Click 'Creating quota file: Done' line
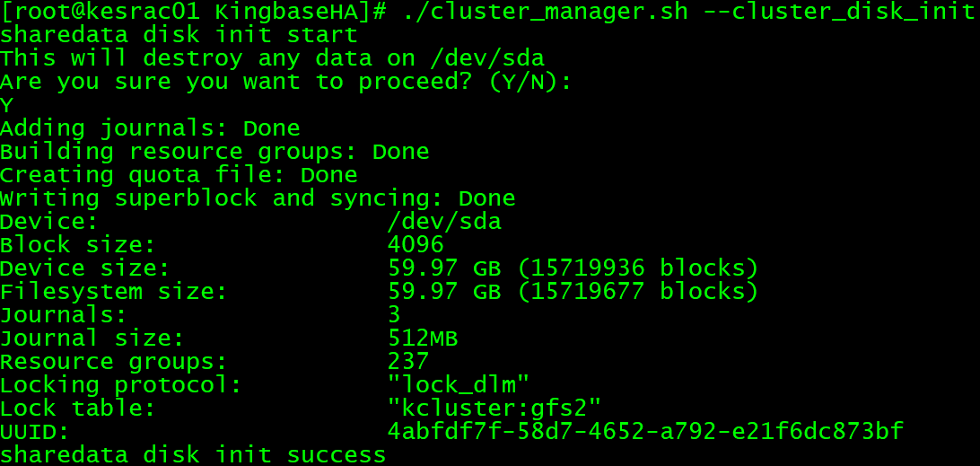980x466 pixels. point(179,175)
